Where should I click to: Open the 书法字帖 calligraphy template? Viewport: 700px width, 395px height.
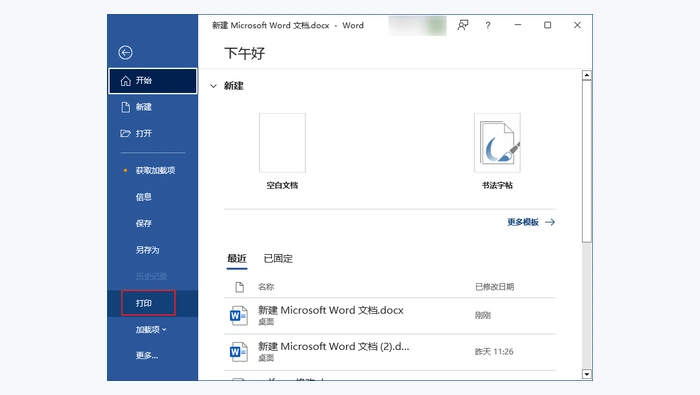[x=497, y=143]
